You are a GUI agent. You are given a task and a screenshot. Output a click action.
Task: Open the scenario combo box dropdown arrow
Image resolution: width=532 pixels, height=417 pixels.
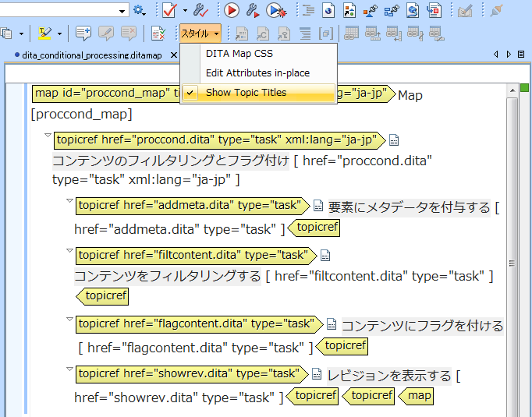coord(122,11)
